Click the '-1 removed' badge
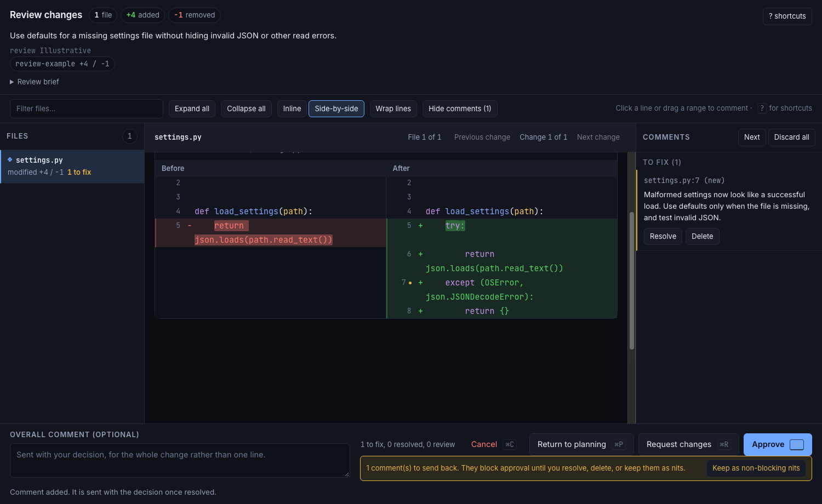This screenshot has width=822, height=504. (x=195, y=15)
